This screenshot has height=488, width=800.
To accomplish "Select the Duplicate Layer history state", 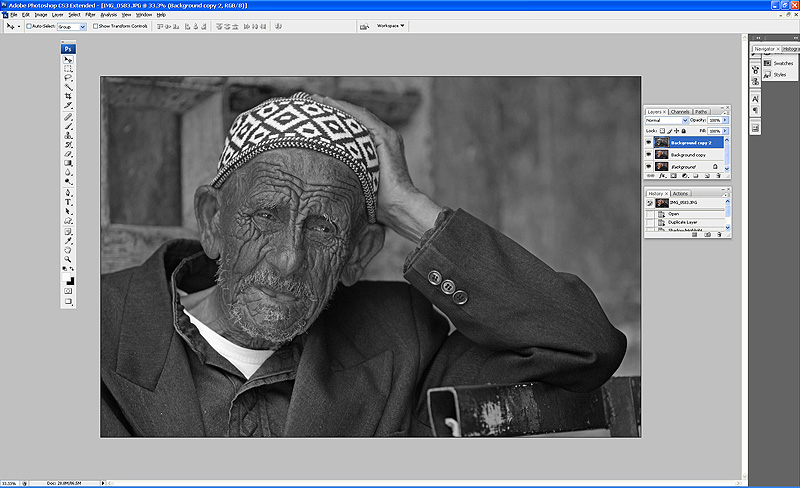I will (680, 222).
